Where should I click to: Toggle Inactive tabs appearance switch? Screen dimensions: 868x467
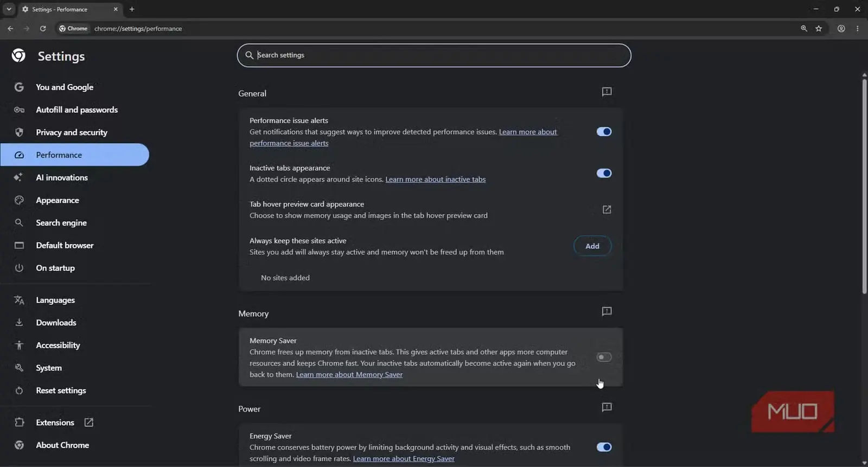604,174
